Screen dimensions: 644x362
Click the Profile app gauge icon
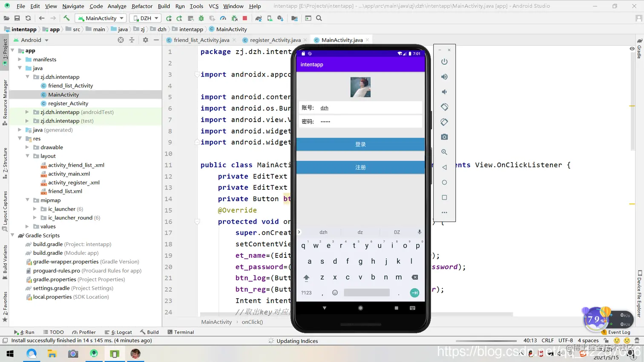223,18
